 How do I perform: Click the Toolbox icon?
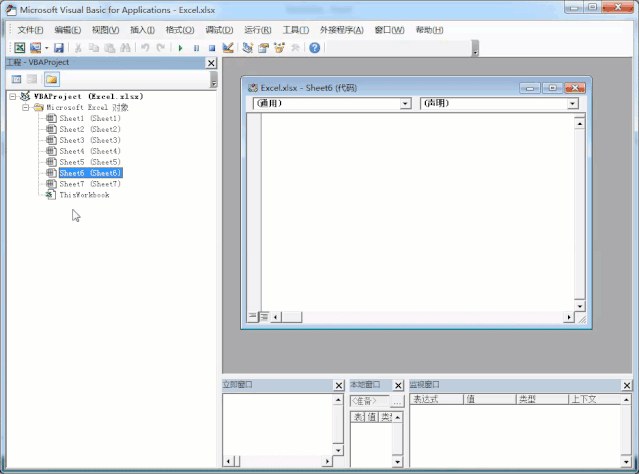[295, 48]
